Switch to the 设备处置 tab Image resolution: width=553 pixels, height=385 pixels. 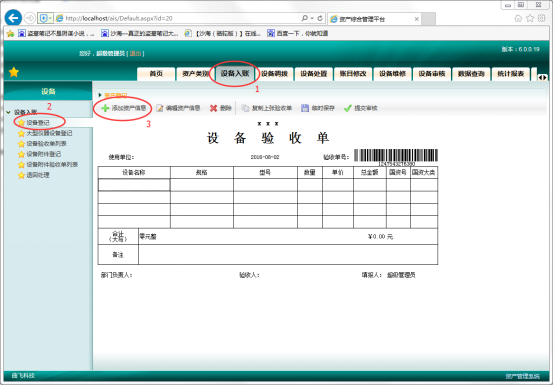pyautogui.click(x=314, y=74)
